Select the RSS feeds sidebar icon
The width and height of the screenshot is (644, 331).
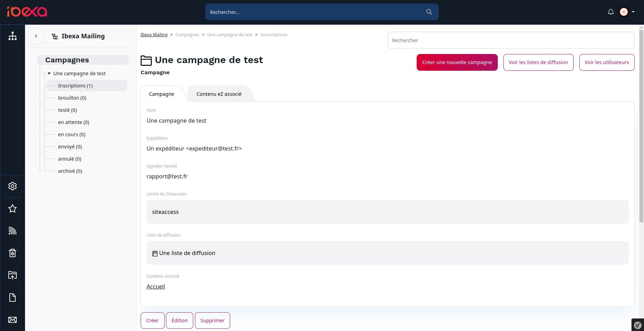[13, 231]
